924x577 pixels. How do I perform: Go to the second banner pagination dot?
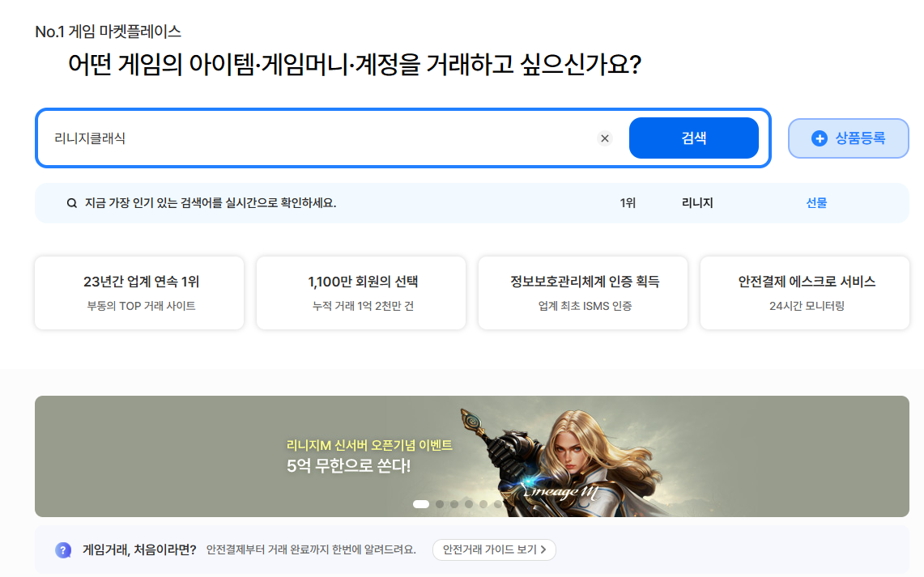click(440, 504)
